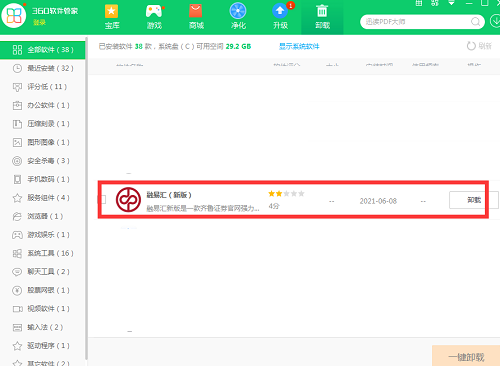Open the download manager arrow icon
The image size is (500, 366).
pyautogui.click(x=495, y=21)
